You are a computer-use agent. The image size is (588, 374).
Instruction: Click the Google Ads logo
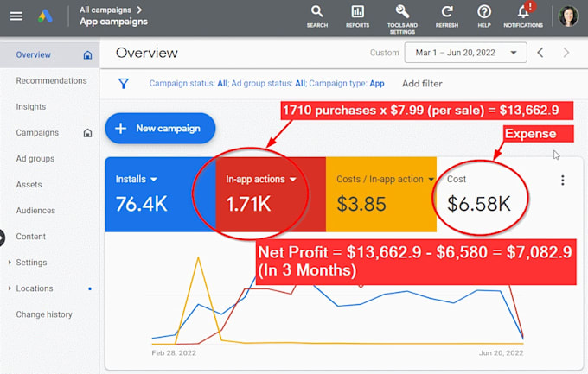point(45,16)
